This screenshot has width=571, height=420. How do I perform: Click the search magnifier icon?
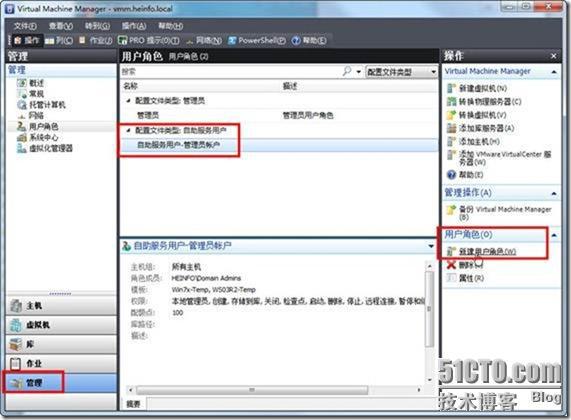tap(347, 71)
